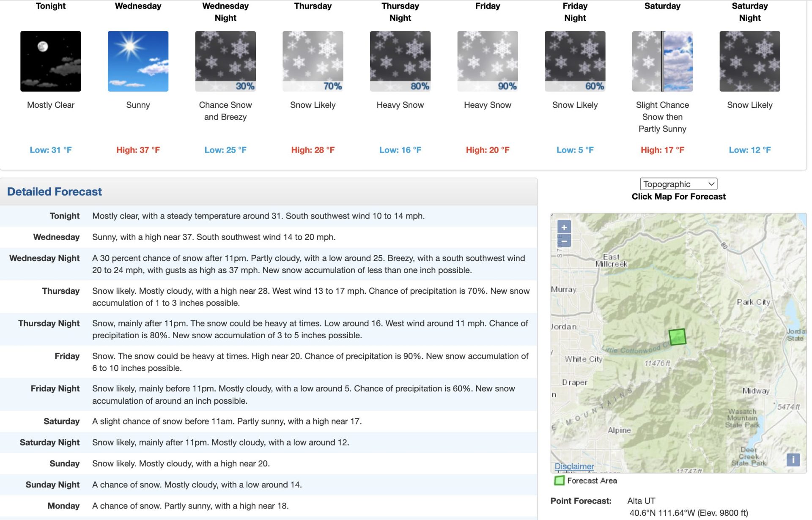
Task: Click the green forecast area square on map
Action: click(x=677, y=337)
